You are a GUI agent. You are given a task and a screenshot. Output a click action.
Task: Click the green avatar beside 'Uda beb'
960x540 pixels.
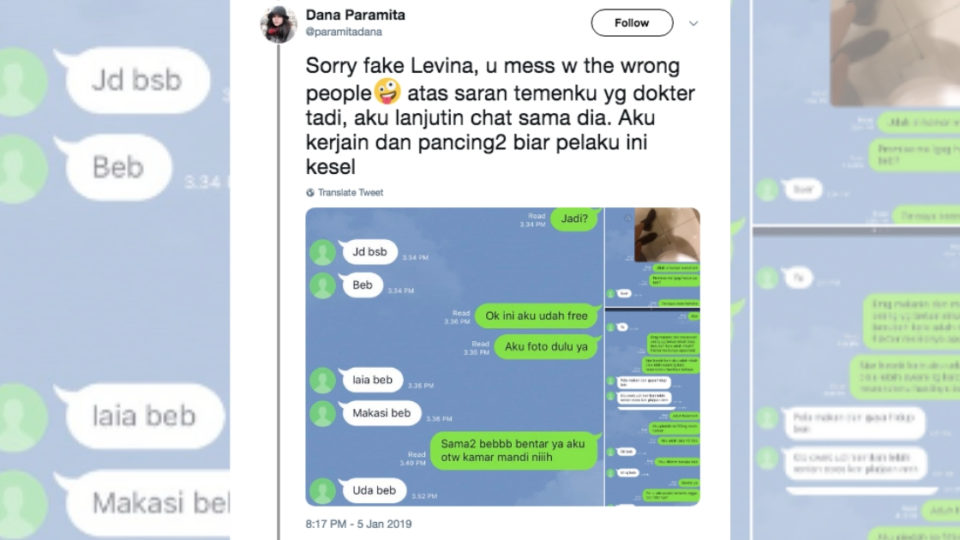pos(323,490)
